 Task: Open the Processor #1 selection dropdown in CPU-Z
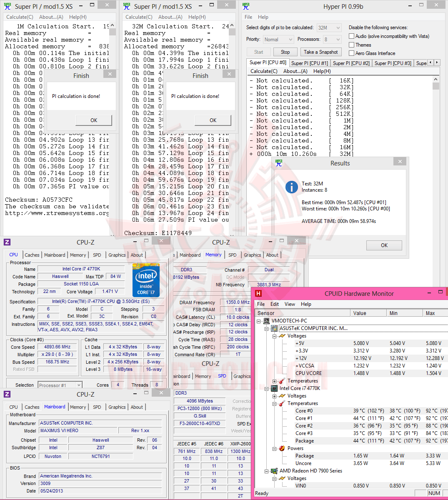(60, 385)
